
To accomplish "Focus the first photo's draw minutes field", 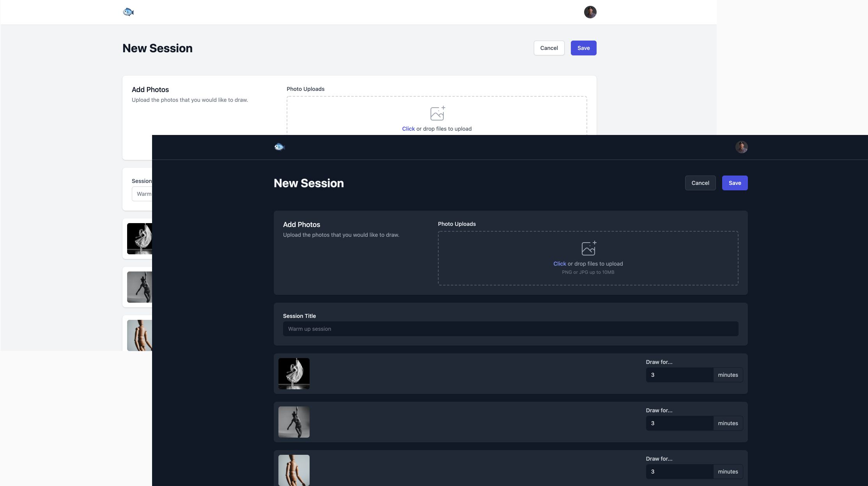I will pyautogui.click(x=679, y=375).
